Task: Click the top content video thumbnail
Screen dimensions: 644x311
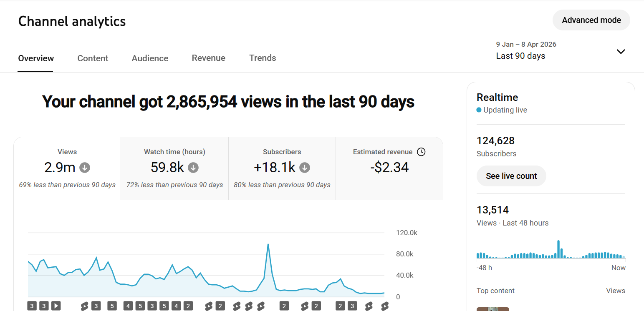Action: [x=493, y=309]
